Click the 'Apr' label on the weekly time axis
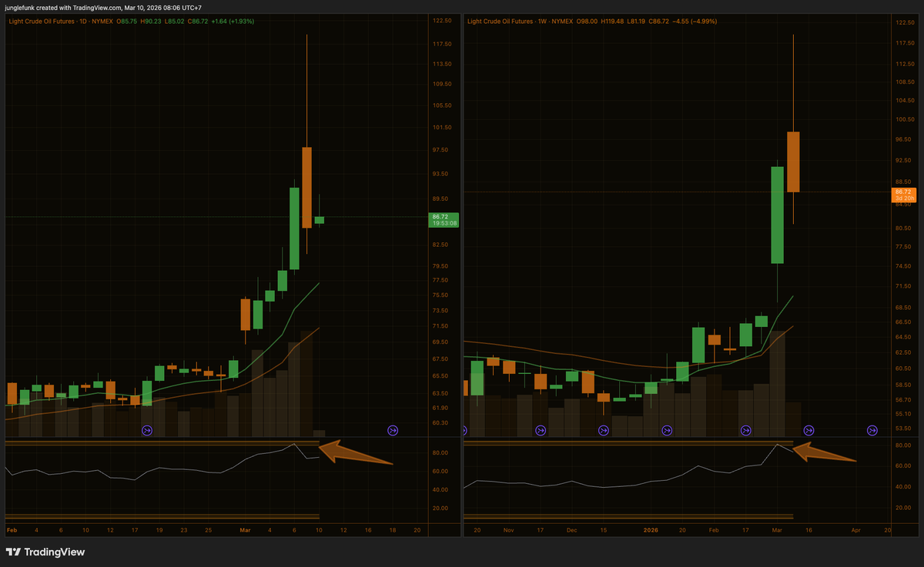 856,530
